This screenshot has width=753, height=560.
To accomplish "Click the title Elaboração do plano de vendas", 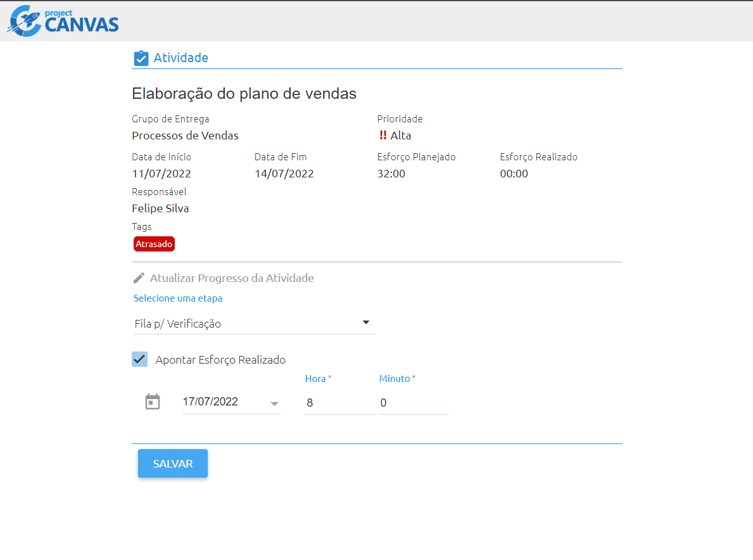I will tap(244, 93).
